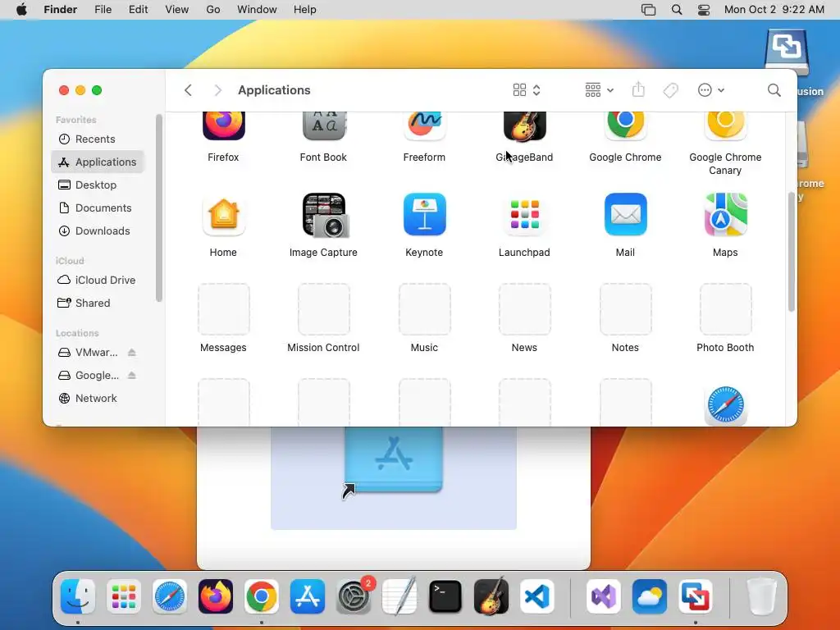Click the Stage Manager menu bar icon
This screenshot has width=840, height=630.
point(648,10)
